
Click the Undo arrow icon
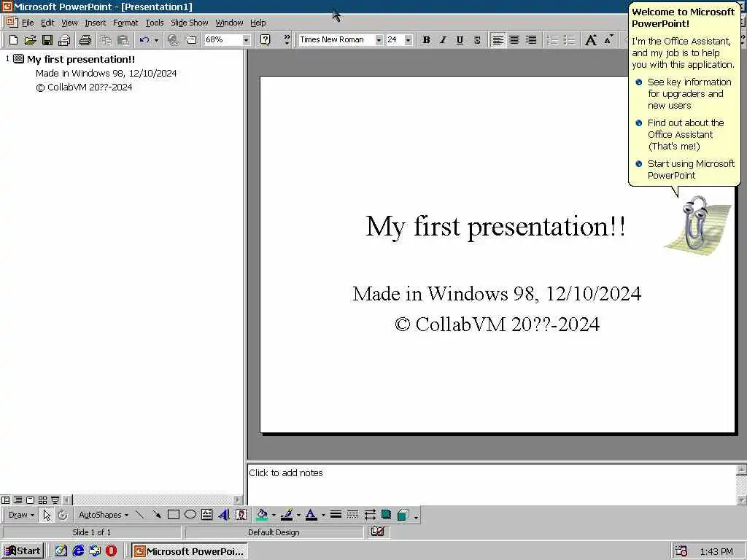click(144, 40)
